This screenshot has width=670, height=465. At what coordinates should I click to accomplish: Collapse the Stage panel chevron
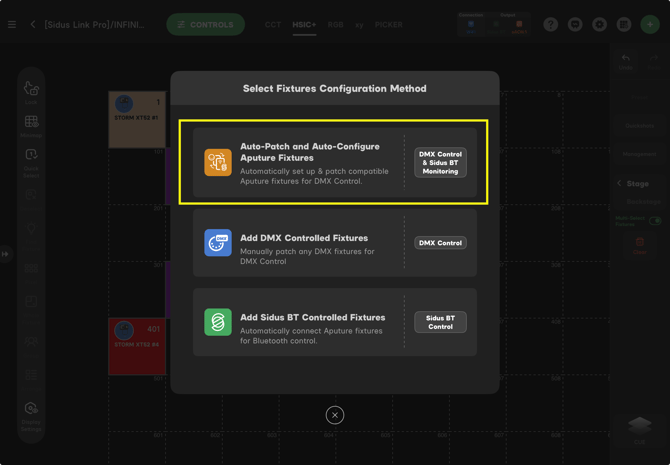(x=619, y=184)
